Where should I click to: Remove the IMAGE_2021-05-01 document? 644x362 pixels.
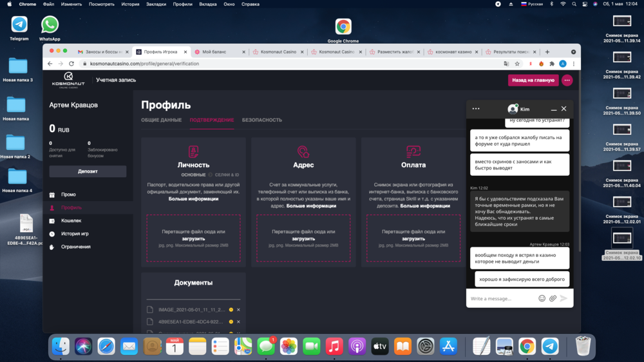[x=238, y=310]
